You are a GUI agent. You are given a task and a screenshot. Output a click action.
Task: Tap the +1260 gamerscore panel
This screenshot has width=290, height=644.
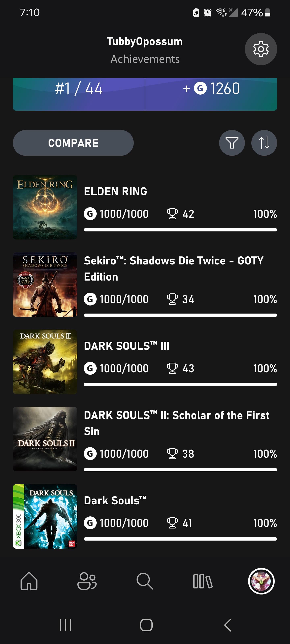211,94
